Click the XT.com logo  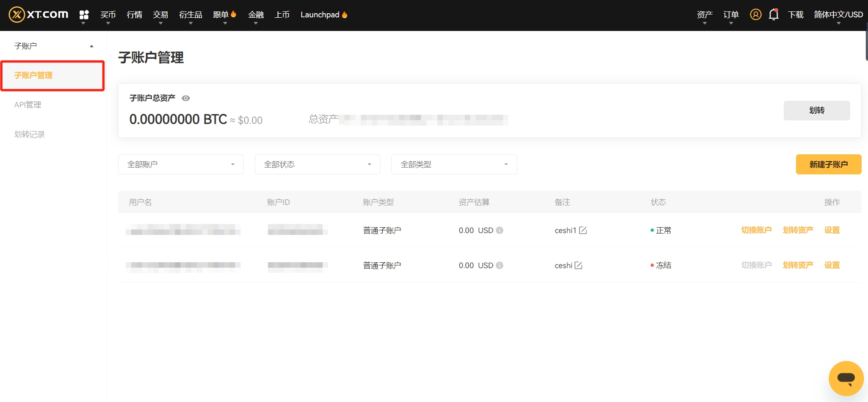(x=39, y=15)
